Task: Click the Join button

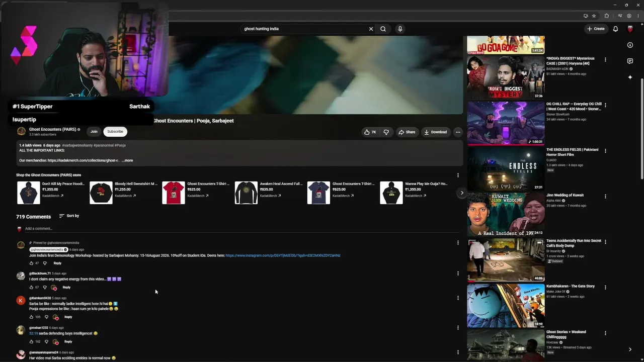Action: [x=94, y=131]
